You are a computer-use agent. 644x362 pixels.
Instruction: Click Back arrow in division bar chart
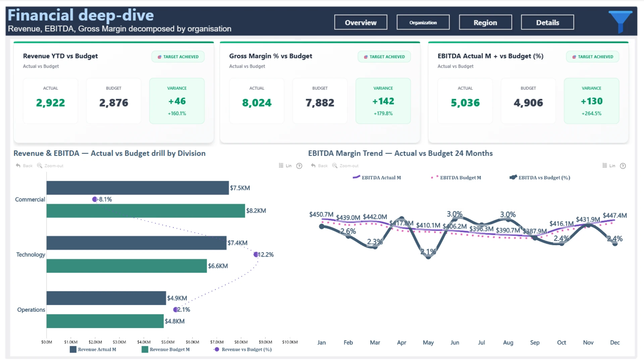(x=18, y=166)
